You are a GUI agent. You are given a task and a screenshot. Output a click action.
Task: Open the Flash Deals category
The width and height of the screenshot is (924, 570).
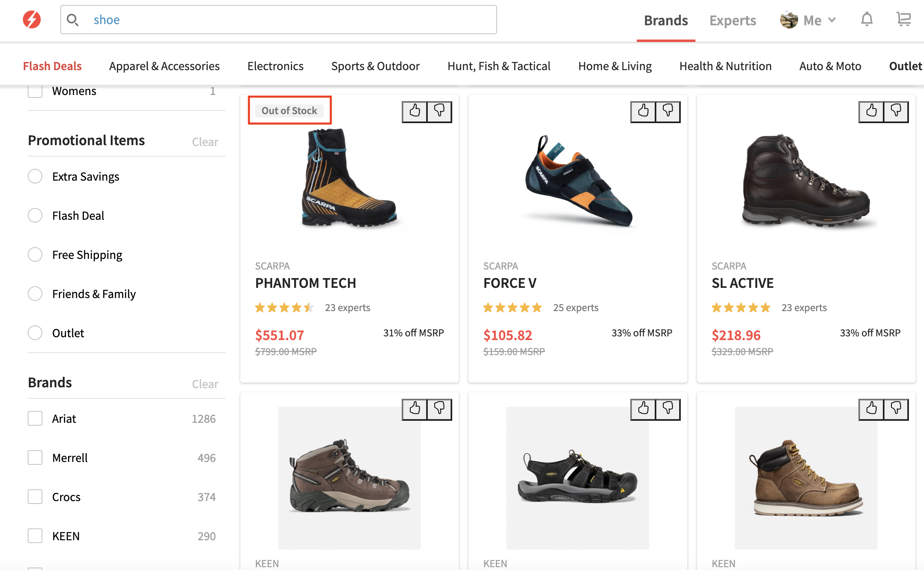pyautogui.click(x=52, y=66)
